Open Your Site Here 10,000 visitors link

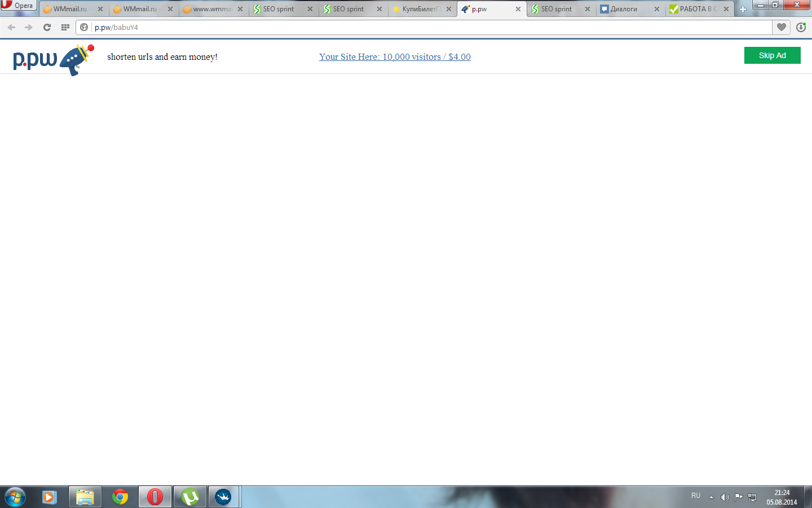click(395, 56)
